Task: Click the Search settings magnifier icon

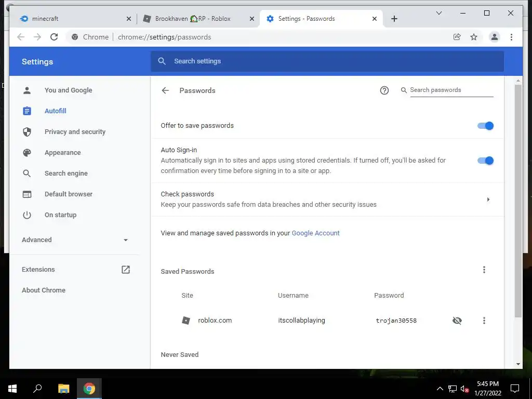Action: [x=162, y=61]
